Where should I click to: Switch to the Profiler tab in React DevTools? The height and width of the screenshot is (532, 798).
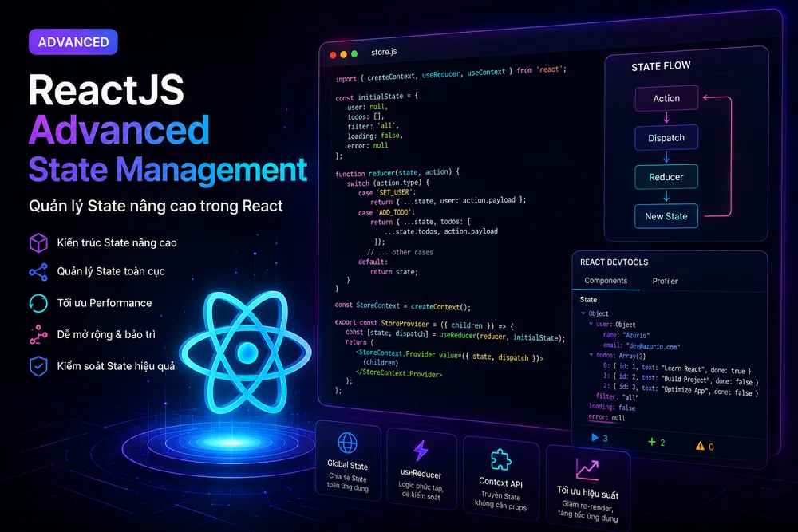tap(665, 282)
